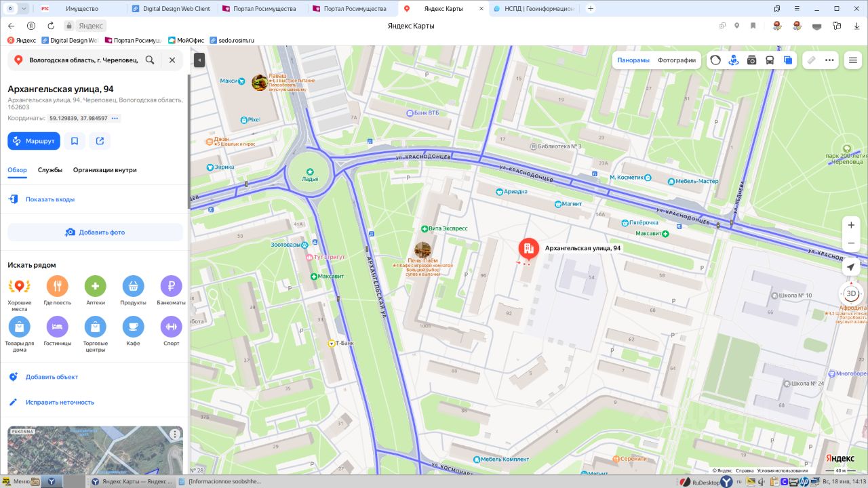Search nearby Продукты
This screenshot has width=868, height=488.
tap(134, 291)
